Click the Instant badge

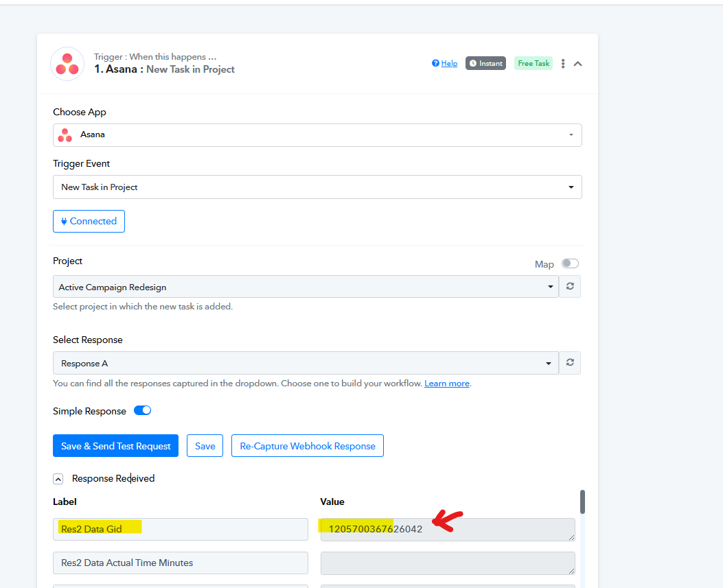[485, 63]
